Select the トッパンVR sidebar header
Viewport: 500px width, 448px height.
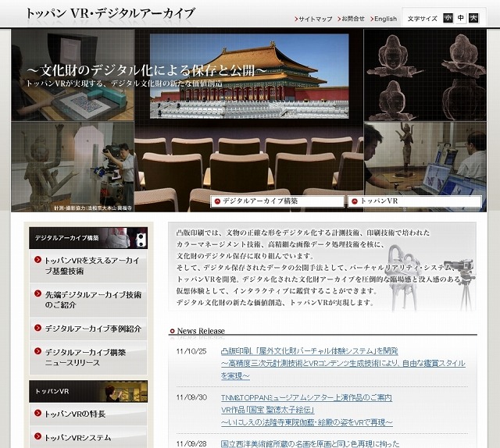[88, 391]
